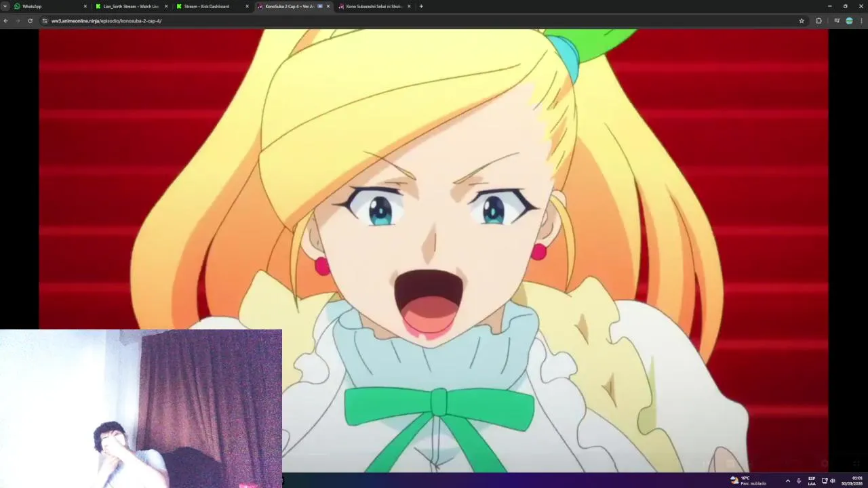This screenshot has height=488, width=868.
Task: Bookmark this page with the star icon
Action: pyautogui.click(x=802, y=21)
